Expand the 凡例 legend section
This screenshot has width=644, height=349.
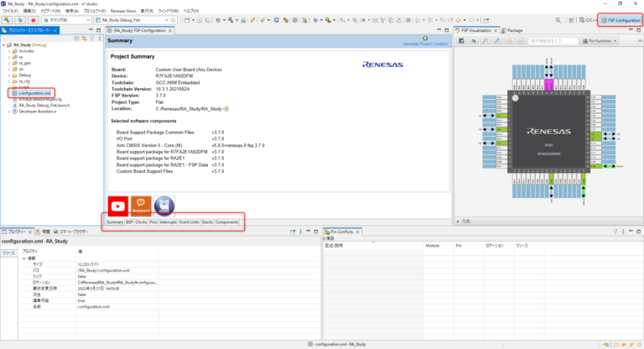(x=459, y=221)
